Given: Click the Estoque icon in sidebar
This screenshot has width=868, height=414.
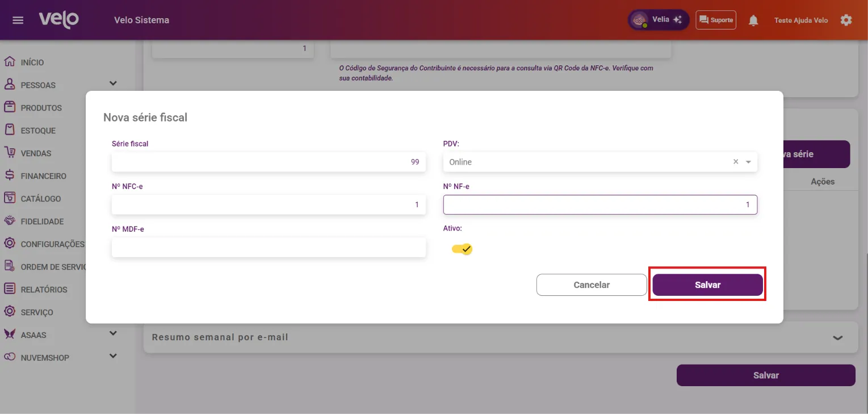Looking at the screenshot, I should point(9,130).
